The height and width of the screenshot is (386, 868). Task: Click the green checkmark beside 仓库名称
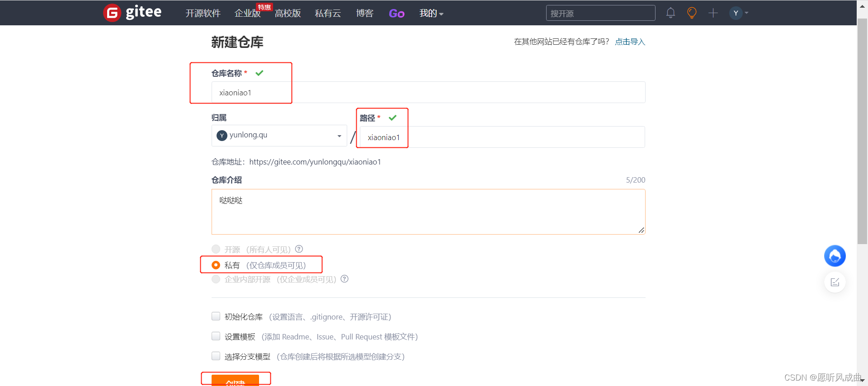(x=259, y=73)
